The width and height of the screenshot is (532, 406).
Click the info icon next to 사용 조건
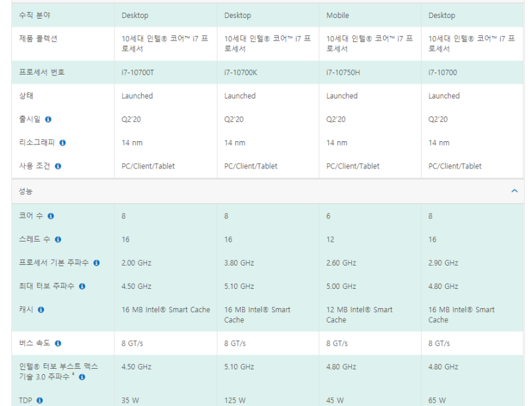tap(58, 166)
